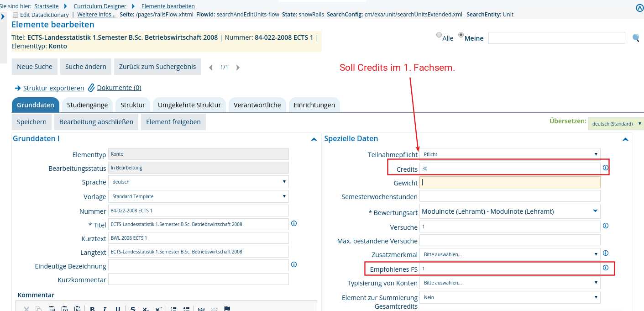
Task: Insert numbered list in Kommentar editor
Action: tap(173, 309)
